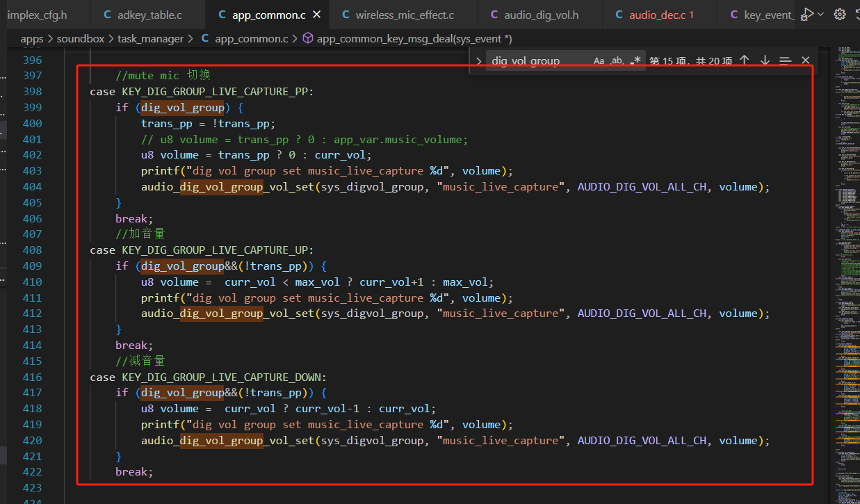Viewport: 860px width, 504px height.
Task: Select the soundbox breadcrumb segment
Action: [x=81, y=39]
